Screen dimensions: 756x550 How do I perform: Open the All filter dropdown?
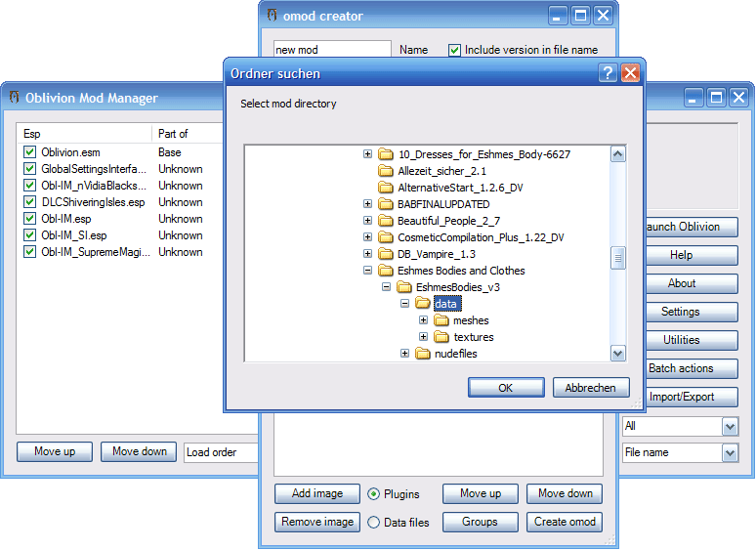[x=730, y=427]
